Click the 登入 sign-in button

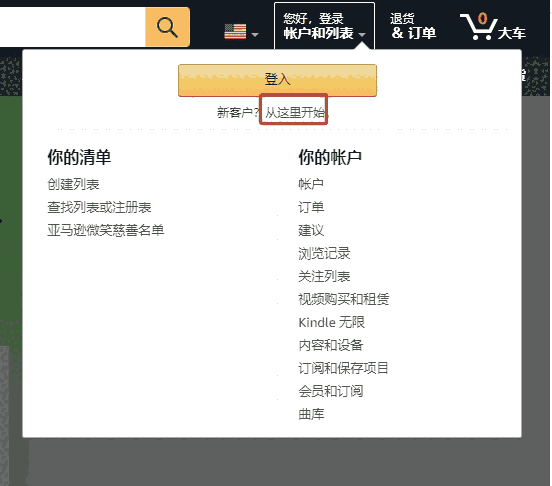[277, 80]
